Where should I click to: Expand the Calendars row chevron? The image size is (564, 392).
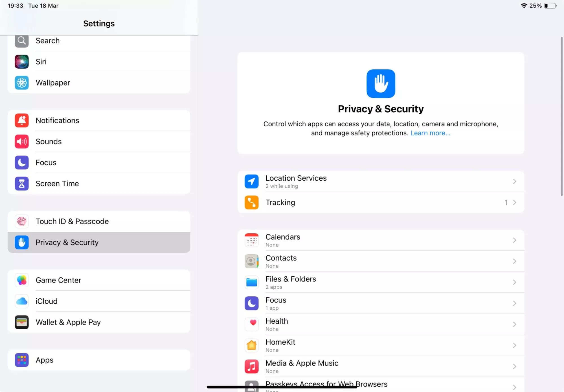coord(515,240)
